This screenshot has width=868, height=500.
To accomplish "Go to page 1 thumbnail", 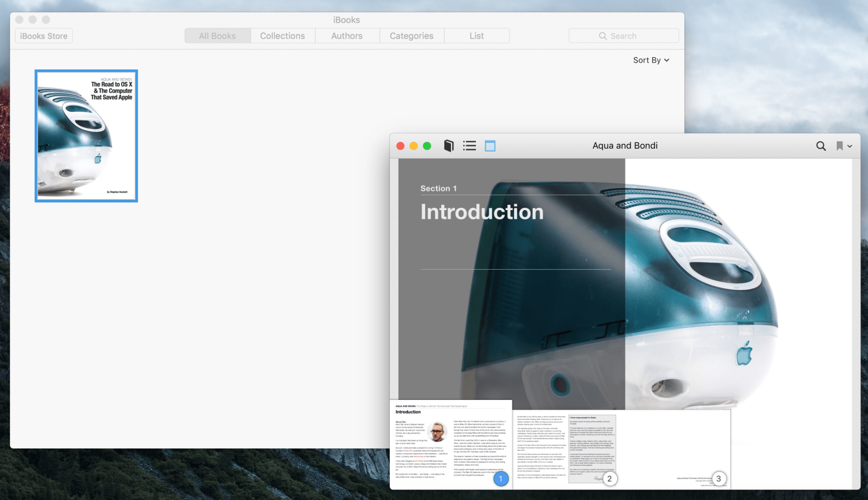I will [451, 444].
